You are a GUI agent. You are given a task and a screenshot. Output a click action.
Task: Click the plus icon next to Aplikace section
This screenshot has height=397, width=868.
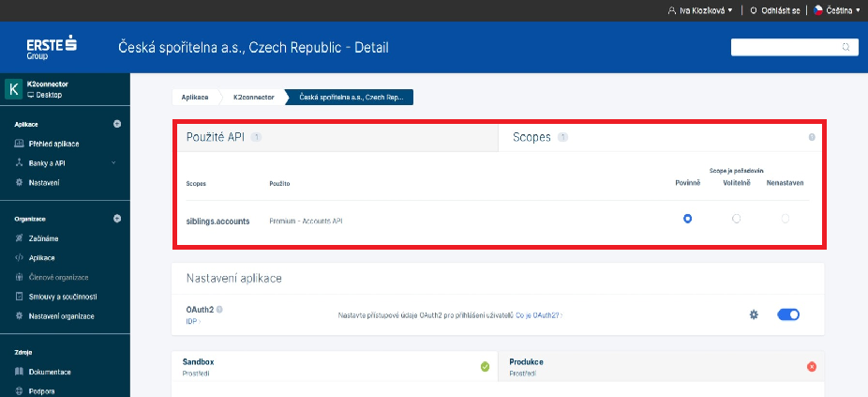click(x=117, y=124)
